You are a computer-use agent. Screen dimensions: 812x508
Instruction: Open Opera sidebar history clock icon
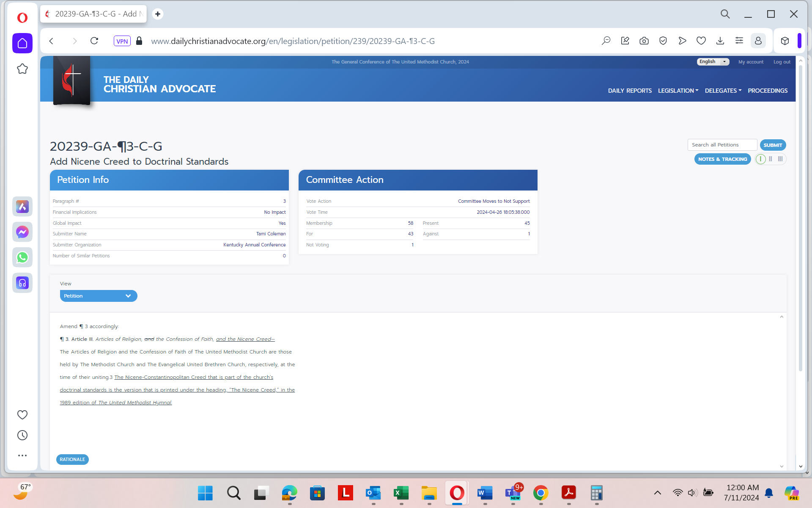click(22, 435)
